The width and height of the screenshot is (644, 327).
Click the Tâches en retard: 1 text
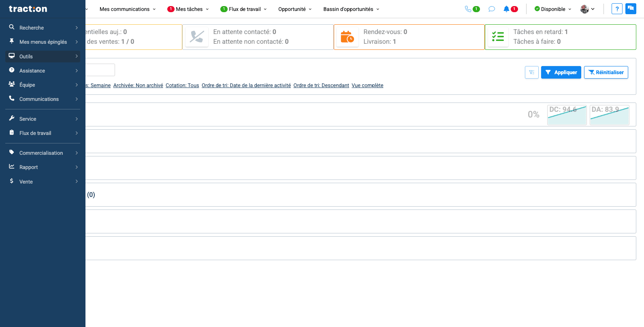540,32
